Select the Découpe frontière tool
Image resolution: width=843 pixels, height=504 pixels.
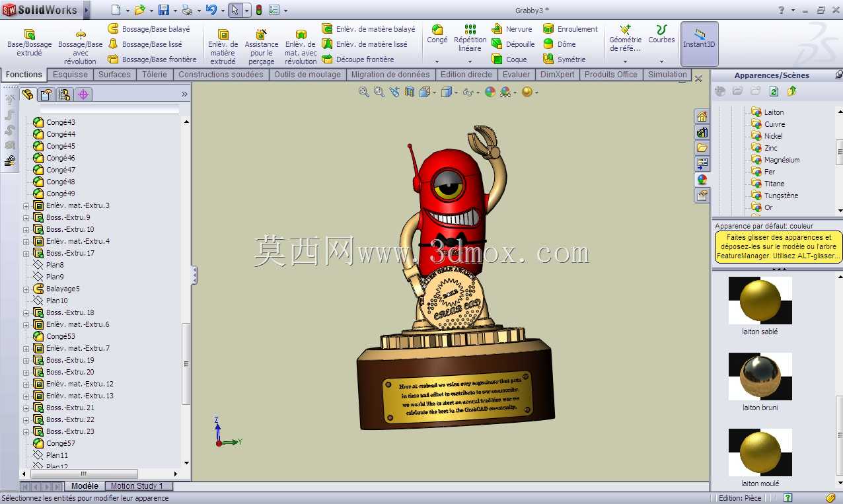tap(358, 59)
